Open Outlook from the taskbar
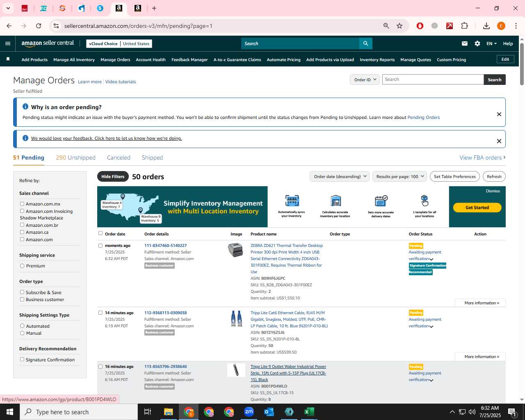Image resolution: width=525 pixels, height=420 pixels. (x=269, y=412)
